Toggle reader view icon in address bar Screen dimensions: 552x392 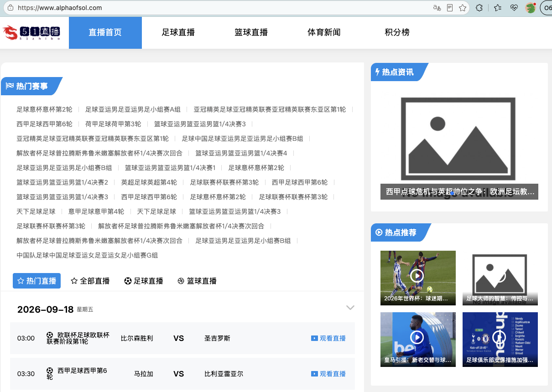(450, 8)
